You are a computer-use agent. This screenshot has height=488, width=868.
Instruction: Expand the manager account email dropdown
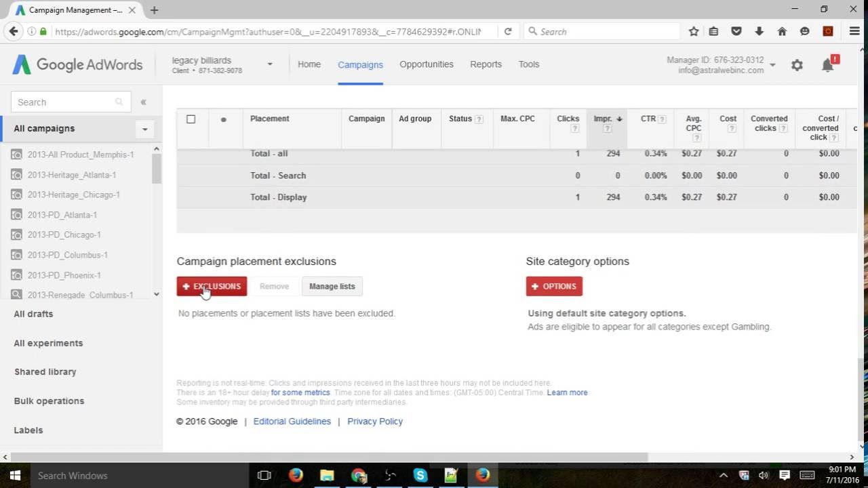click(x=772, y=65)
